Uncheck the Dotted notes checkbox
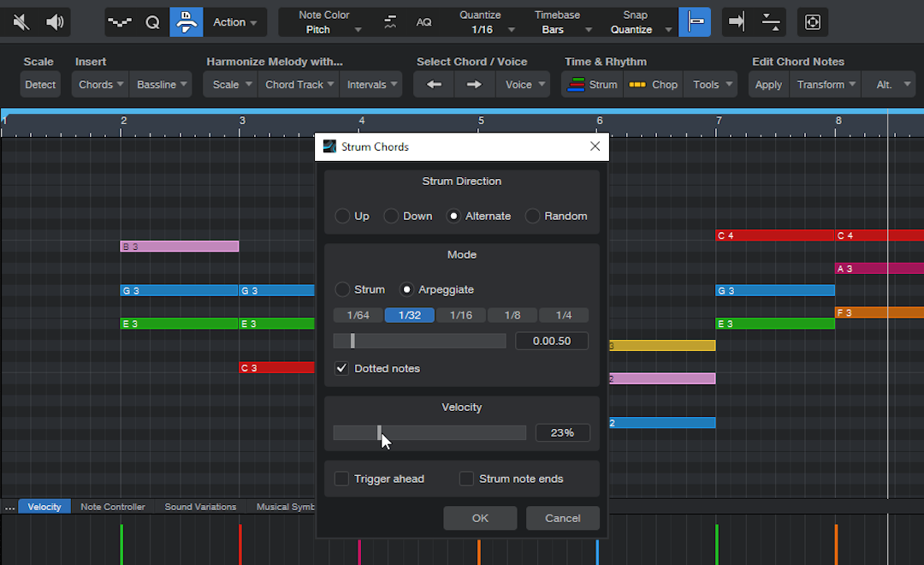The width and height of the screenshot is (924, 565). 342,368
